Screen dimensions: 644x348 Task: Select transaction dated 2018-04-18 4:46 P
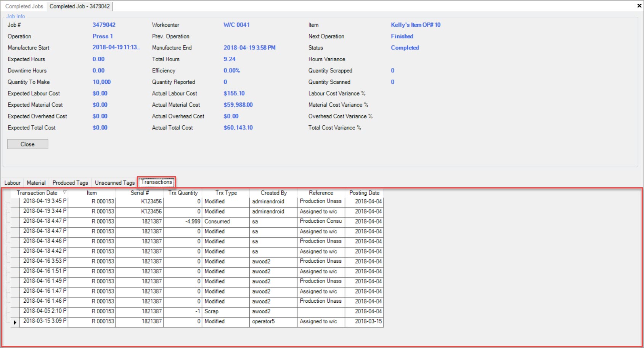[x=44, y=241]
